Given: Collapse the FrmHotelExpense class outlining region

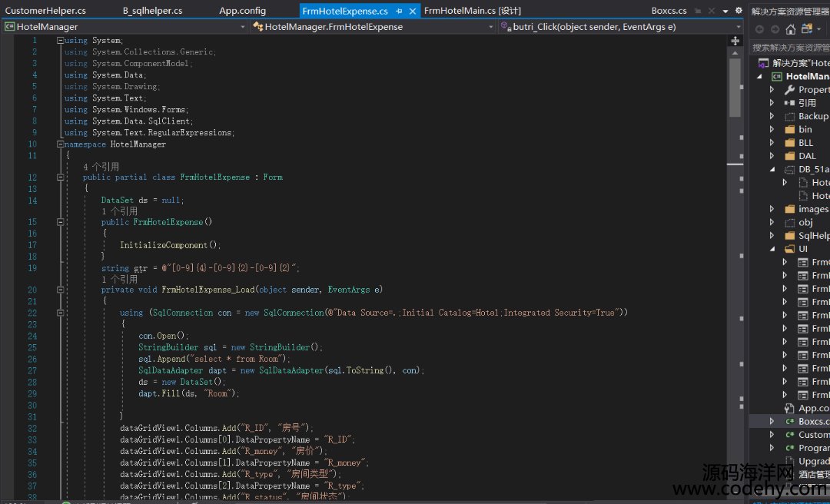Looking at the screenshot, I should [x=60, y=177].
